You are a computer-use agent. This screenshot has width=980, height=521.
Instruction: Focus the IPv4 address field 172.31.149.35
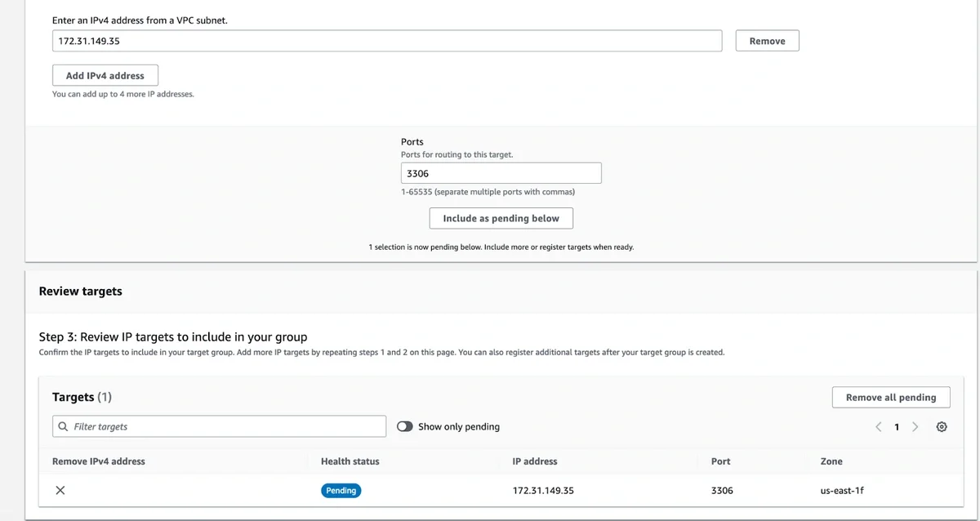387,41
